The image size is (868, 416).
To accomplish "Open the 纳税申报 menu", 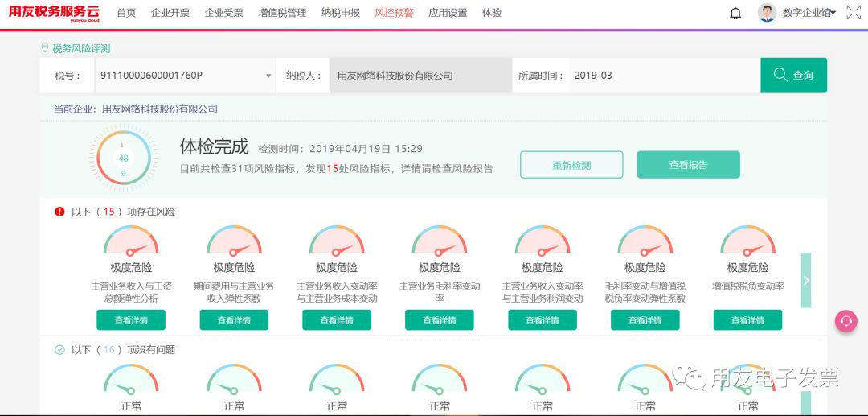I will coord(341,14).
